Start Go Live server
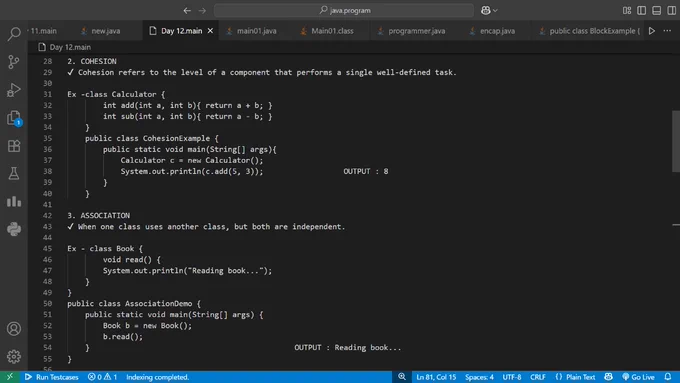Viewport: 680px width, 383px height. (x=638, y=377)
